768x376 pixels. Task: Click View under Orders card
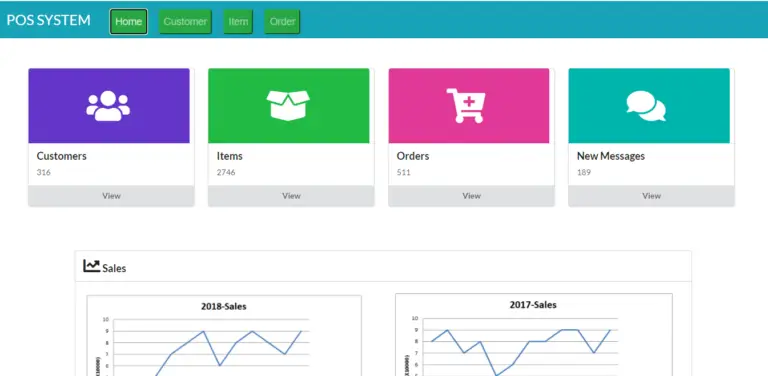[471, 196]
